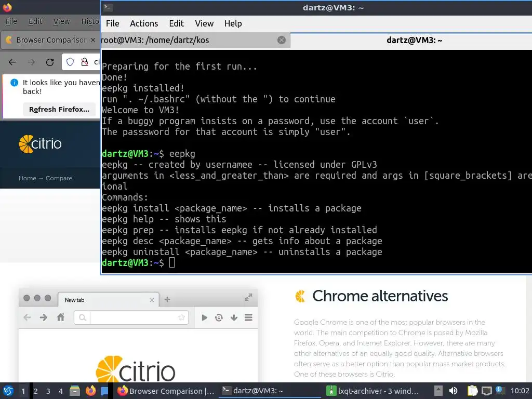
Task: Open Firefox File menu
Action: [x=11, y=21]
